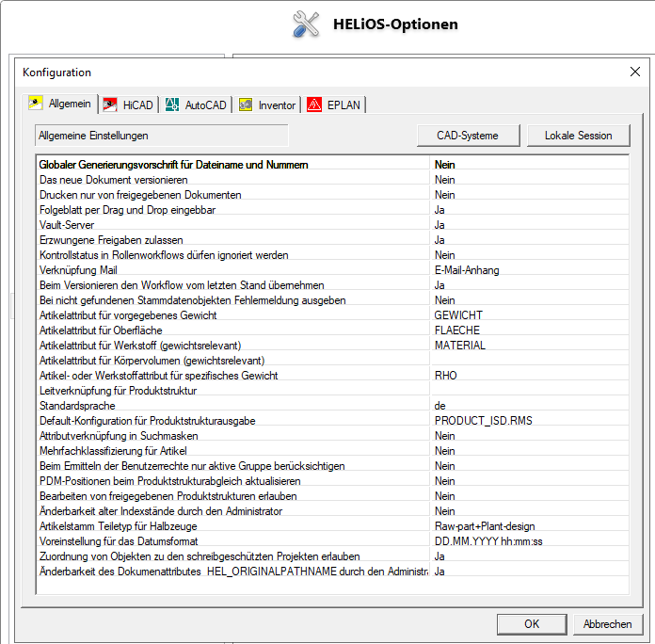Select the EPLAN tab

click(x=333, y=105)
